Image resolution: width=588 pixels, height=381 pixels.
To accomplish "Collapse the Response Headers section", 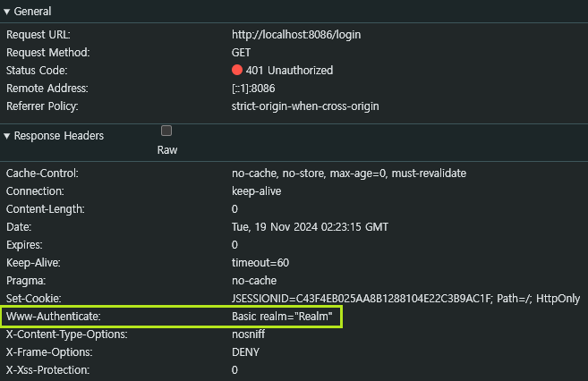I will click(x=7, y=137).
